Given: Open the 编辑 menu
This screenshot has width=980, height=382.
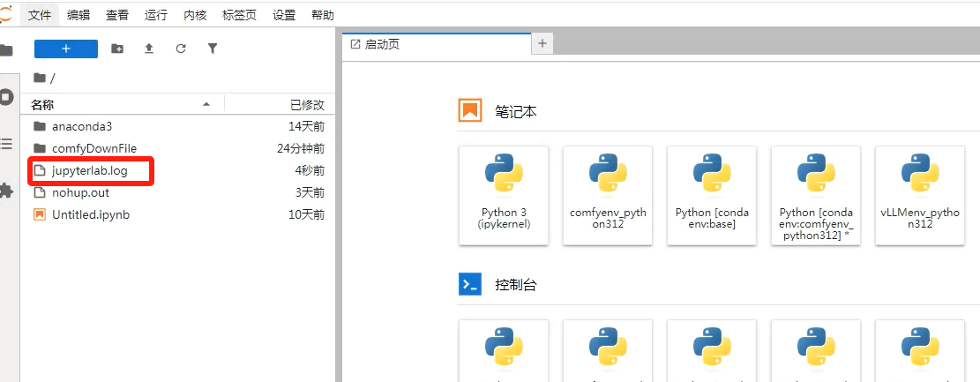Looking at the screenshot, I should tap(79, 16).
